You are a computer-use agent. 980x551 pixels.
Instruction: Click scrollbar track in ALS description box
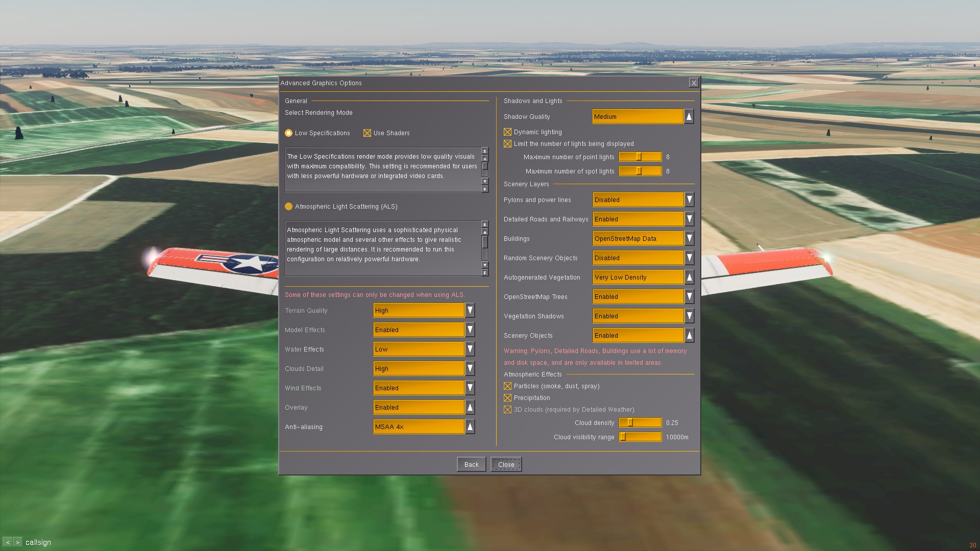[485, 255]
